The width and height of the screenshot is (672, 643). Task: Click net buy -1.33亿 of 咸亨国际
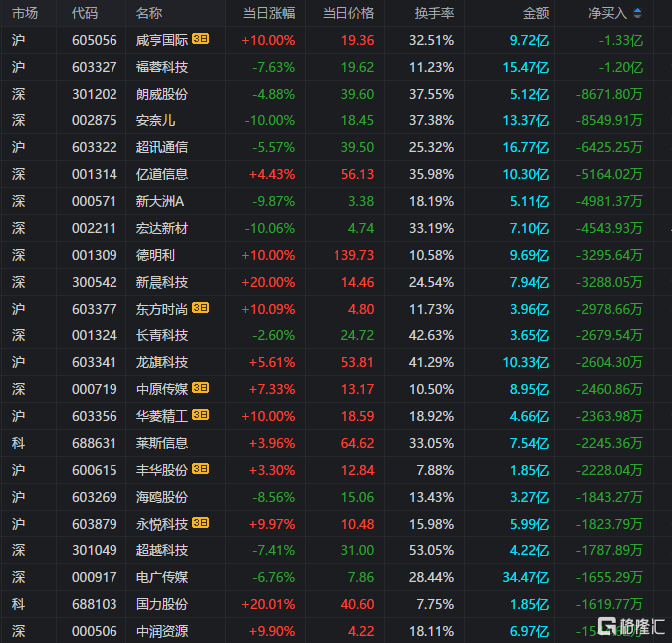pyautogui.click(x=621, y=40)
